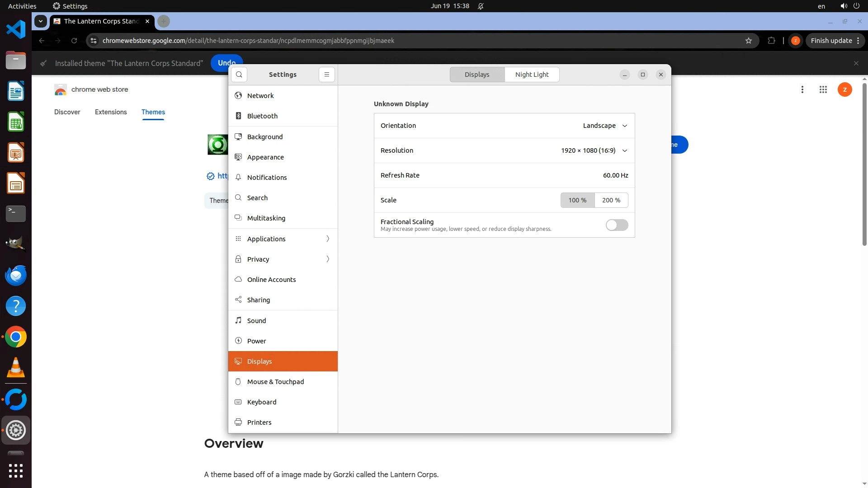Open the Google apps grid icon
This screenshot has width=868, height=488.
point(823,89)
